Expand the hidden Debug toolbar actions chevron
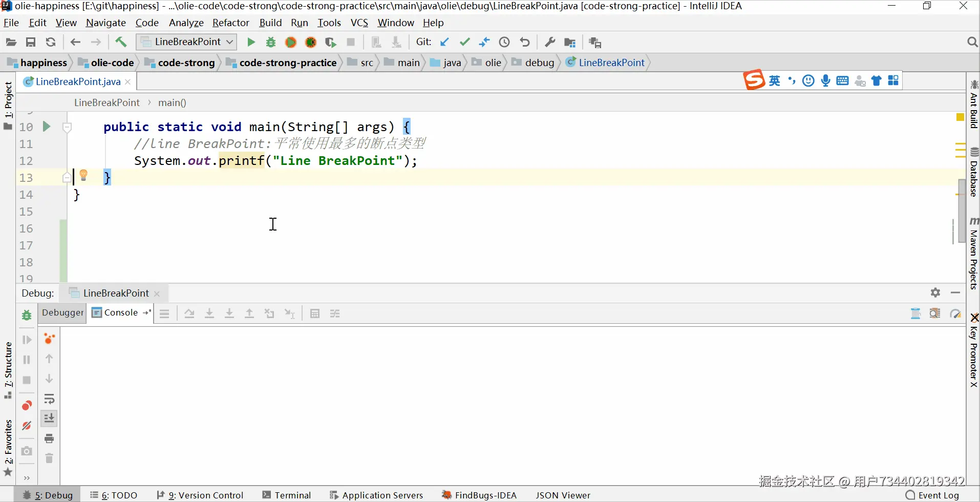Screen dimensions: 980x502 (27, 478)
